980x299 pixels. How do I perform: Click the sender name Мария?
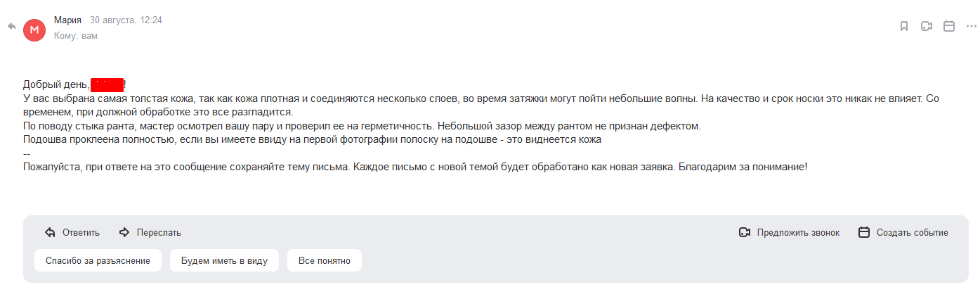click(x=67, y=20)
